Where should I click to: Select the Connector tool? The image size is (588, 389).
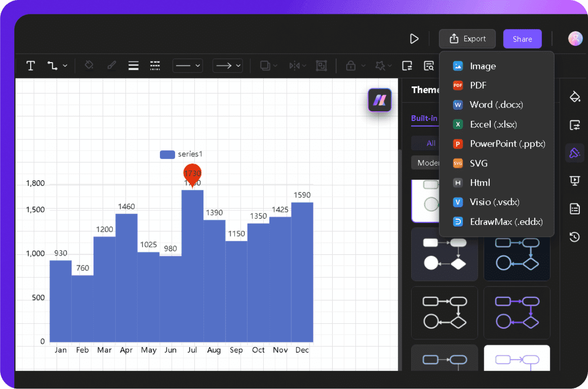tap(52, 66)
